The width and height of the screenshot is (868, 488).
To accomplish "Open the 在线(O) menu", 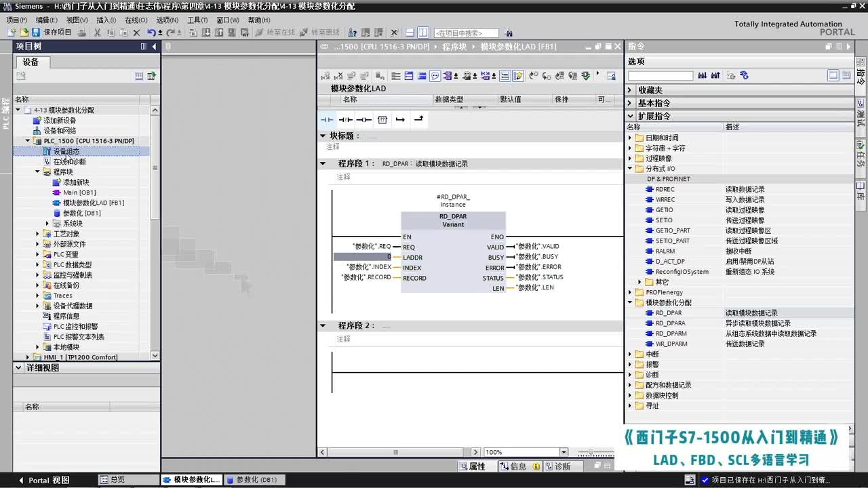I will 136,20.
